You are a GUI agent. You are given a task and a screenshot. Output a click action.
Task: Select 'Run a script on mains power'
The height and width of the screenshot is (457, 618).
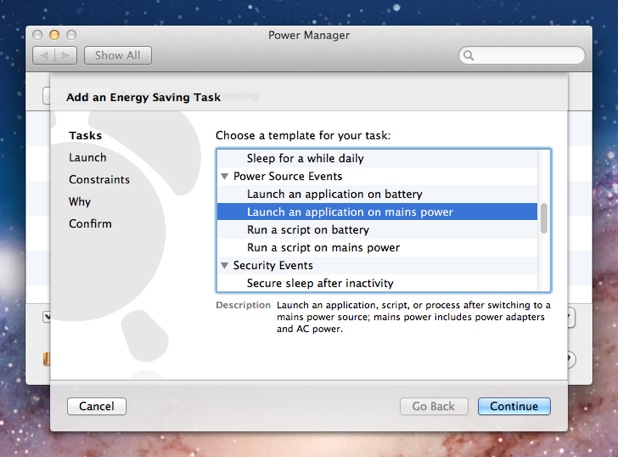click(377, 247)
